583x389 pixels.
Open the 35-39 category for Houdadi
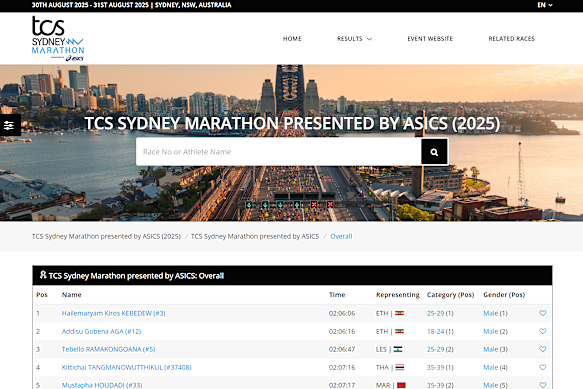click(435, 385)
